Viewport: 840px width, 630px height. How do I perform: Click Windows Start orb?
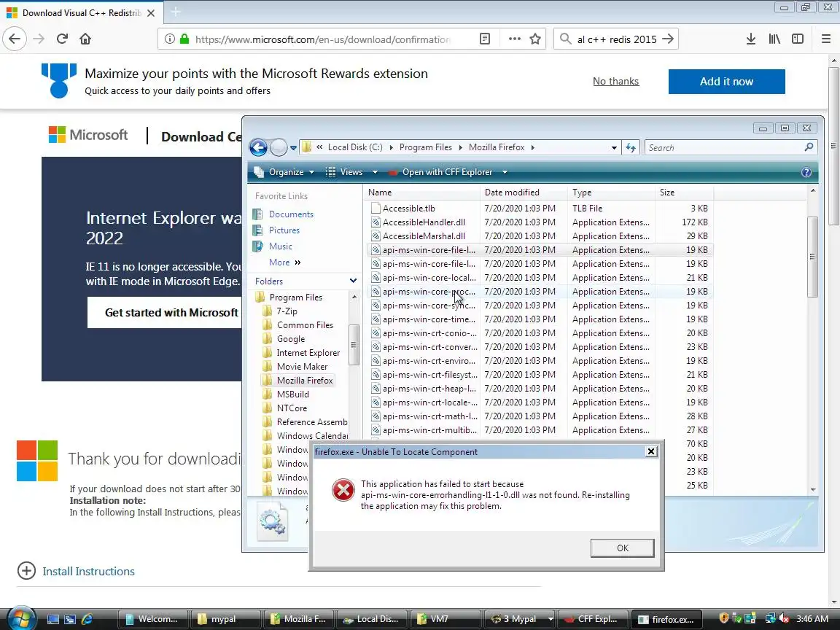21,619
